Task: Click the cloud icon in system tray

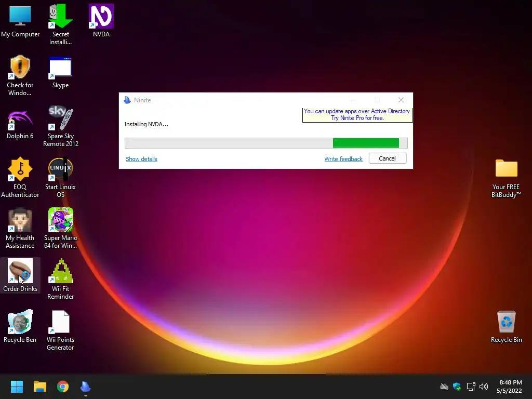Action: 444,387
